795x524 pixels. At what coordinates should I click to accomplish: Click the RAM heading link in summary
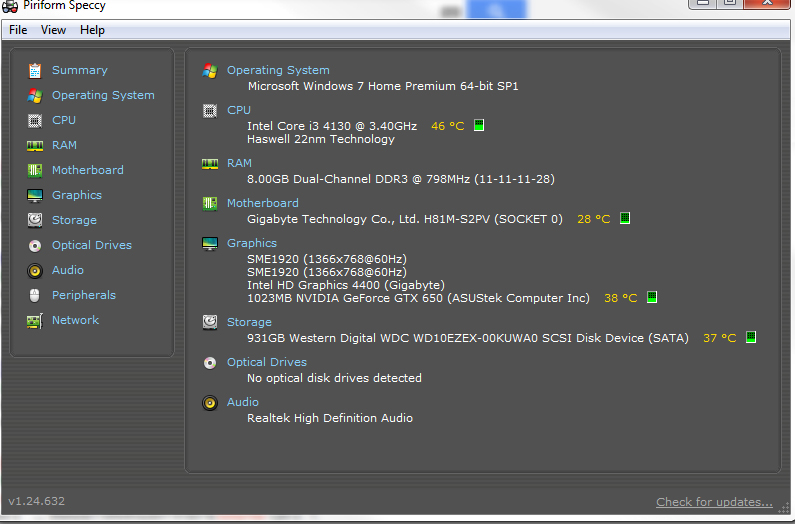pos(239,163)
